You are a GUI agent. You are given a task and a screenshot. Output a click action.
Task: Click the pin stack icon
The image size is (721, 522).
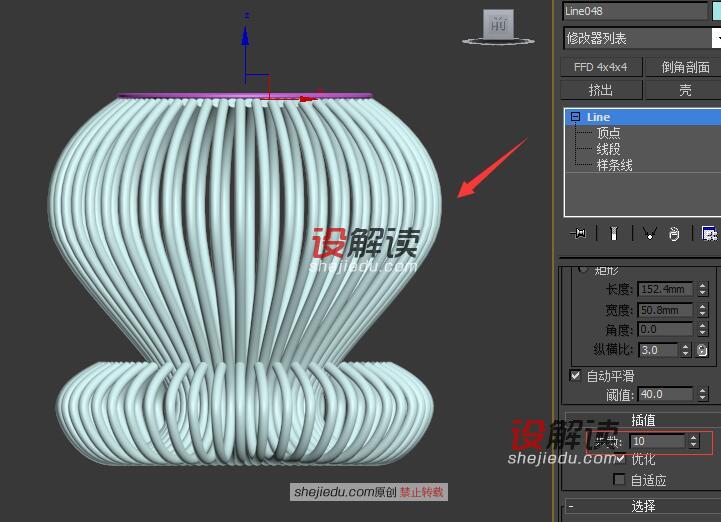coord(578,233)
